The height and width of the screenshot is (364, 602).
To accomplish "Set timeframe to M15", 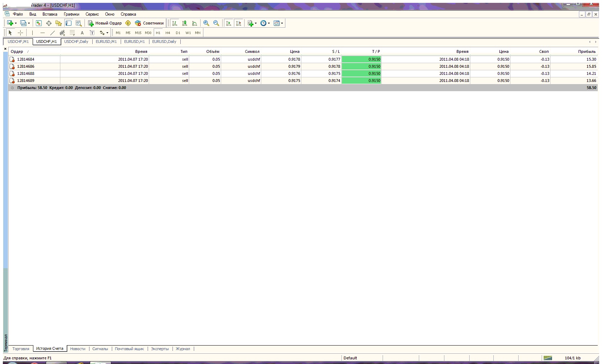I will point(138,33).
